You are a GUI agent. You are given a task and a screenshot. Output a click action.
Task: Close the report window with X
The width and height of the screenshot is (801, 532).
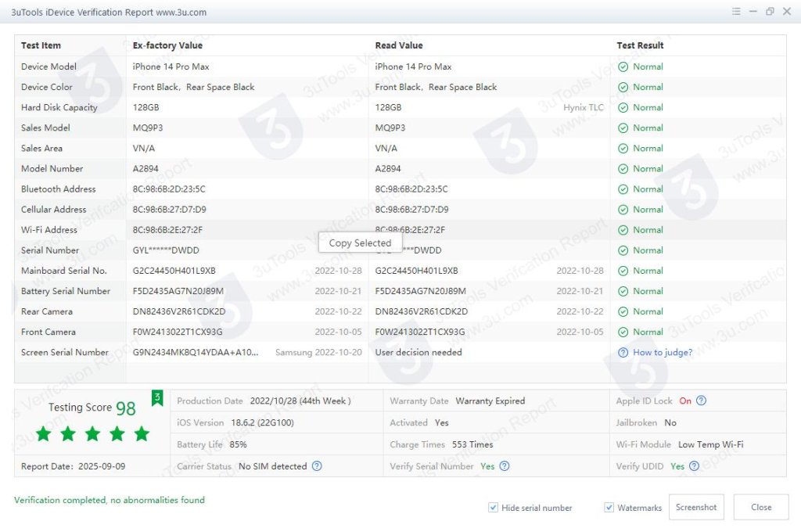[787, 11]
